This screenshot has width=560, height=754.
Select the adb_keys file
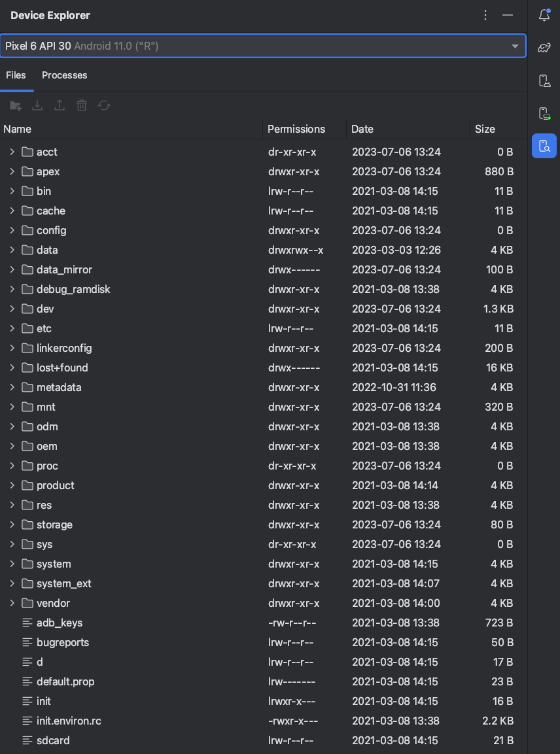60,623
